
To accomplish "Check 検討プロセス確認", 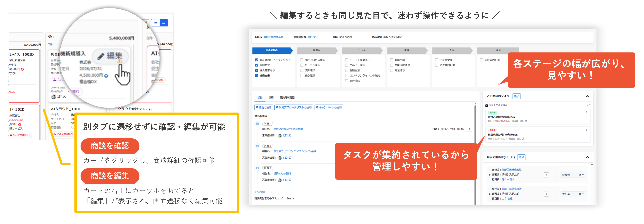I will click(x=302, y=60).
